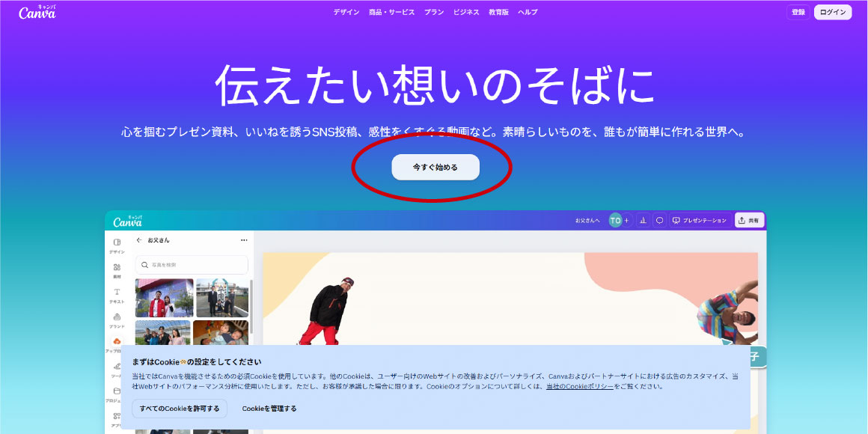The width and height of the screenshot is (868, 434).
Task: Select the family at school gate photo
Action: click(222, 298)
